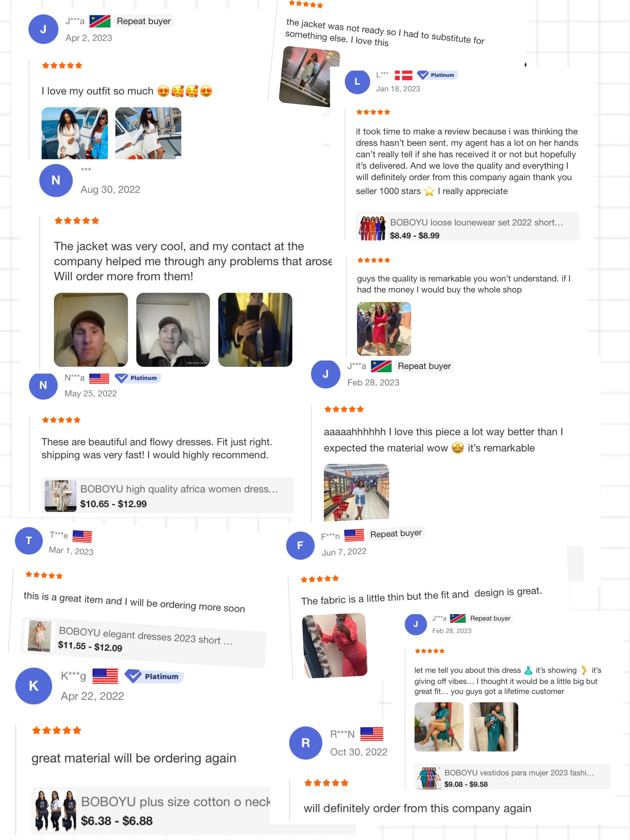Click the blue J avatar dated Apr 2, 2023

(43, 29)
